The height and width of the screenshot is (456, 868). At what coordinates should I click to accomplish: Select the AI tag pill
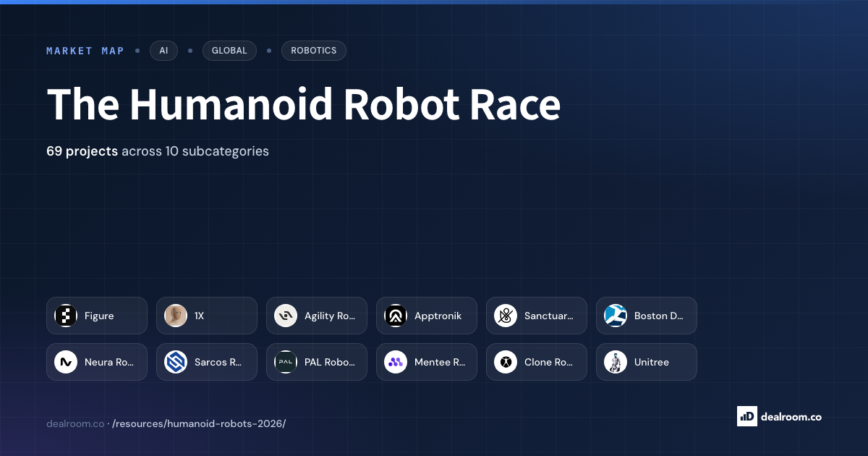click(163, 51)
